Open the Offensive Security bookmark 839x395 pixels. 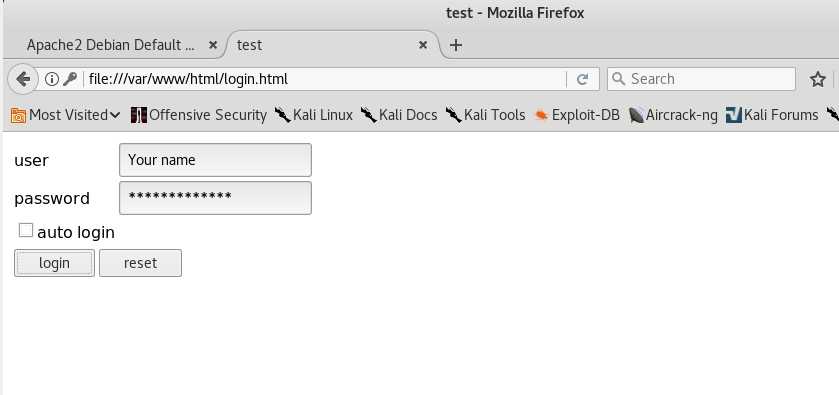click(199, 115)
